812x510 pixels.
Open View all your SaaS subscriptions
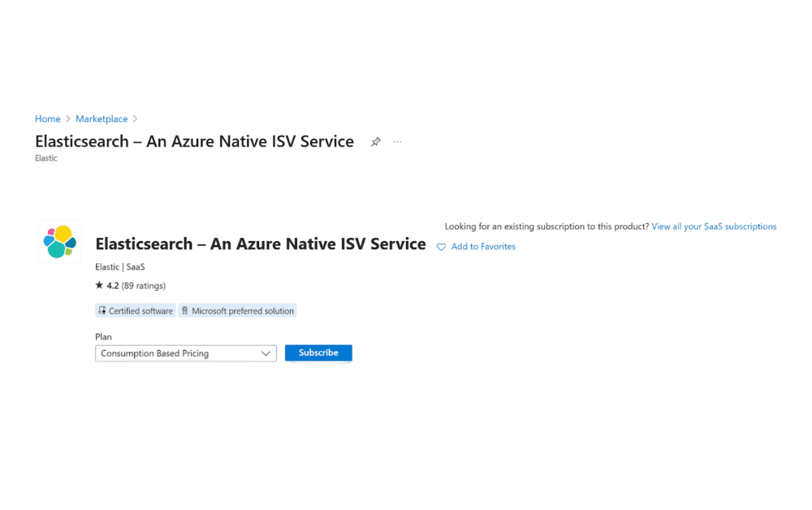point(714,226)
